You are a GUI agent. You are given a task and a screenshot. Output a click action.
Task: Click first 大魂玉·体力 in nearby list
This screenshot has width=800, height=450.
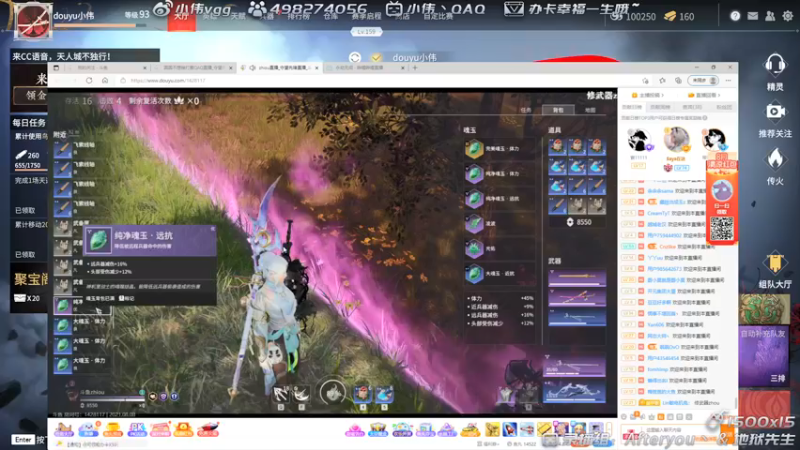(82, 325)
